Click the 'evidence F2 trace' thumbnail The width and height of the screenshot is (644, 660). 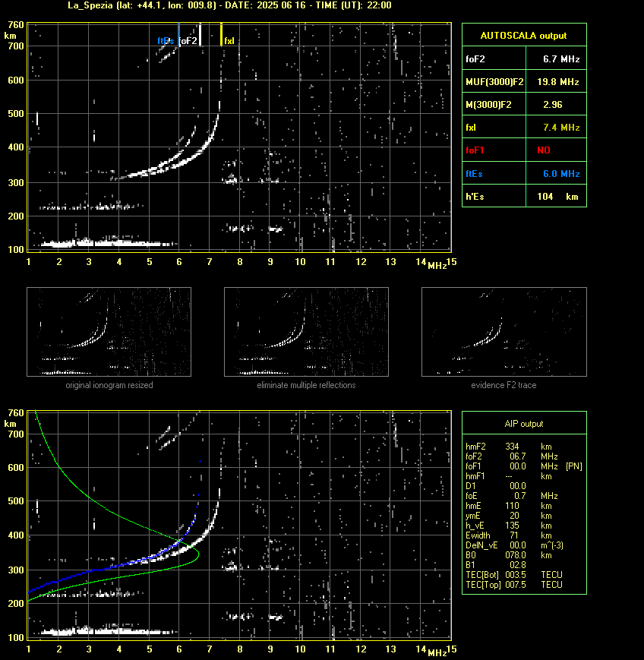(504, 332)
